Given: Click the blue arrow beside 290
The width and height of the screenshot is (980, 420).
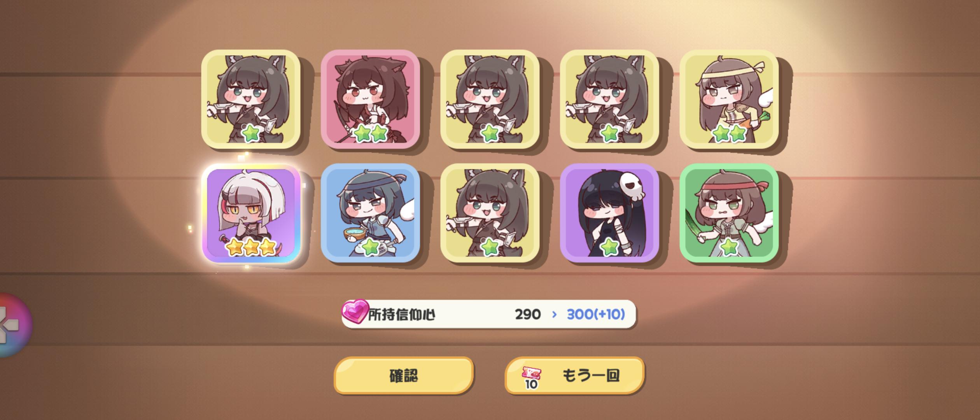Looking at the screenshot, I should click(554, 314).
